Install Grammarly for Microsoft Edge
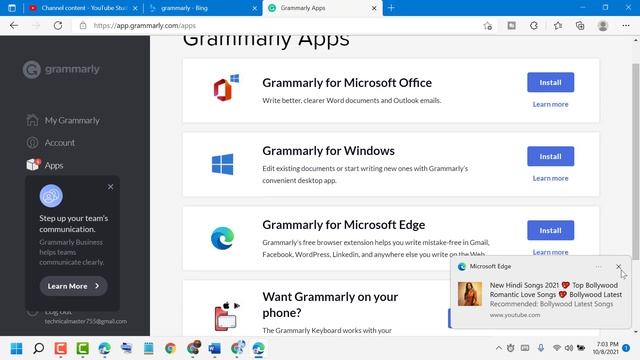640x360 pixels. pos(550,230)
